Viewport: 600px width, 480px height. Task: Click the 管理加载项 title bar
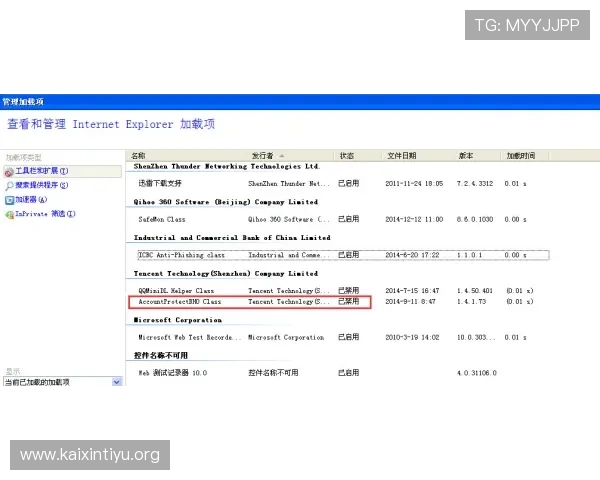pos(300,102)
